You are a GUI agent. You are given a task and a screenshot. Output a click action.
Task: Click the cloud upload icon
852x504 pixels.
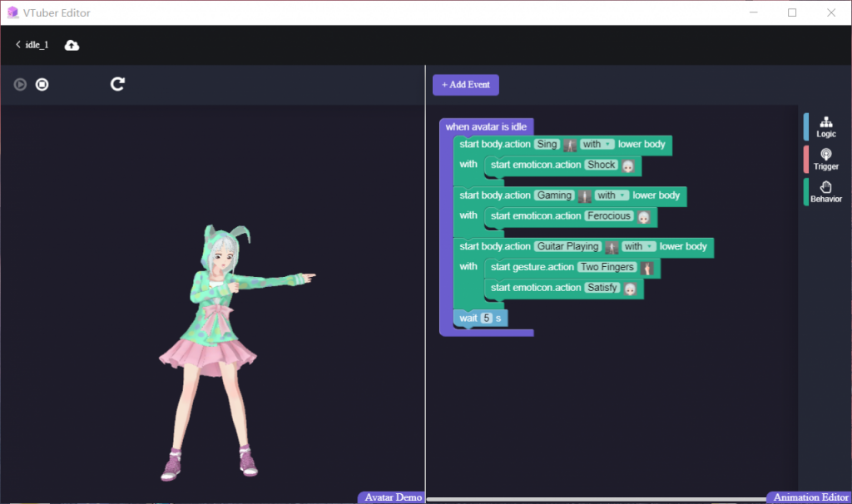[x=72, y=46]
